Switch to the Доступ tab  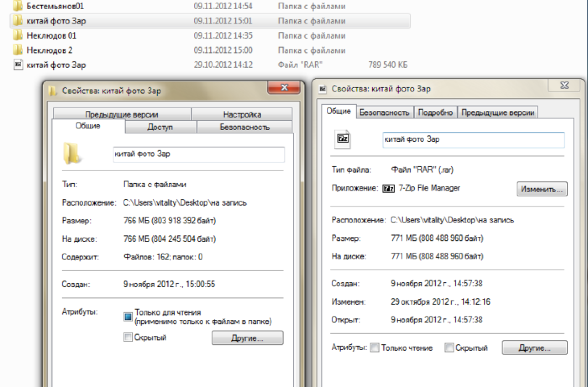(160, 127)
